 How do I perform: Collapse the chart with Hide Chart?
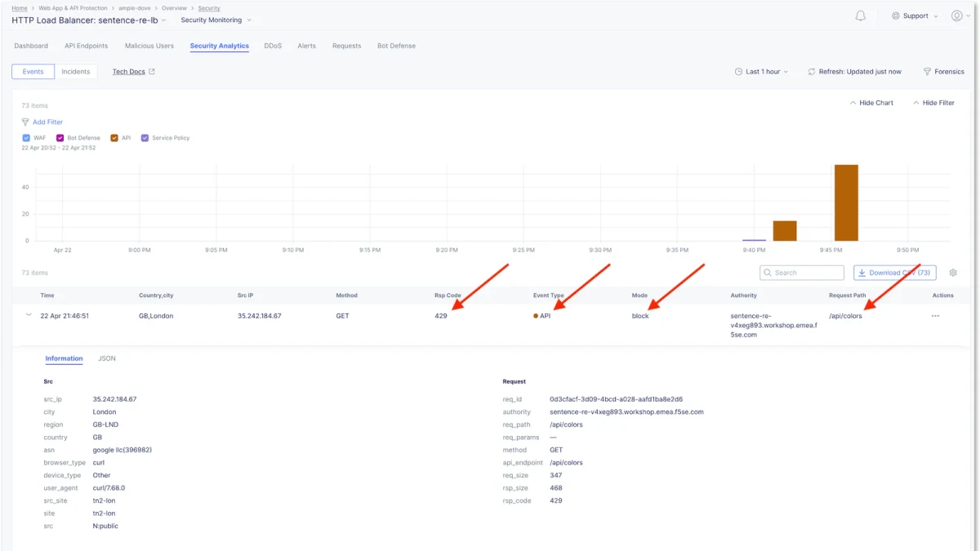tap(871, 103)
